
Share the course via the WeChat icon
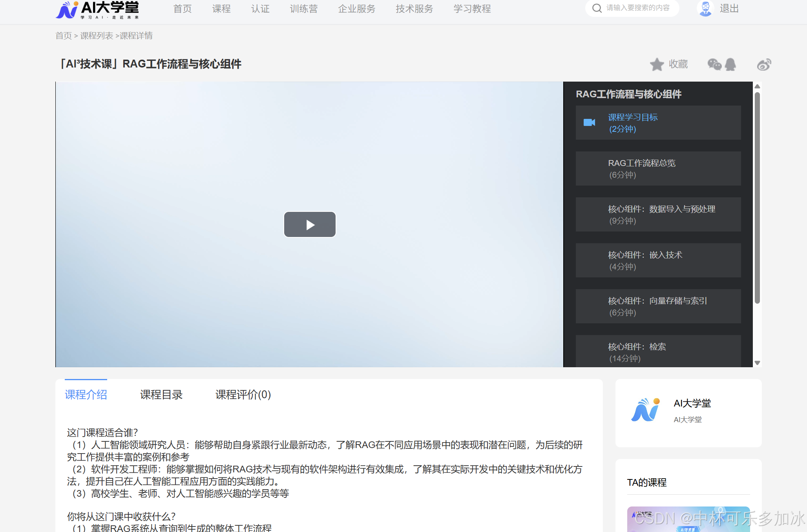714,64
